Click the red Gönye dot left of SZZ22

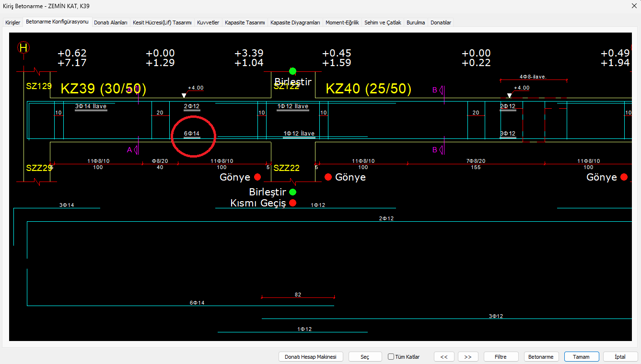pyautogui.click(x=257, y=177)
